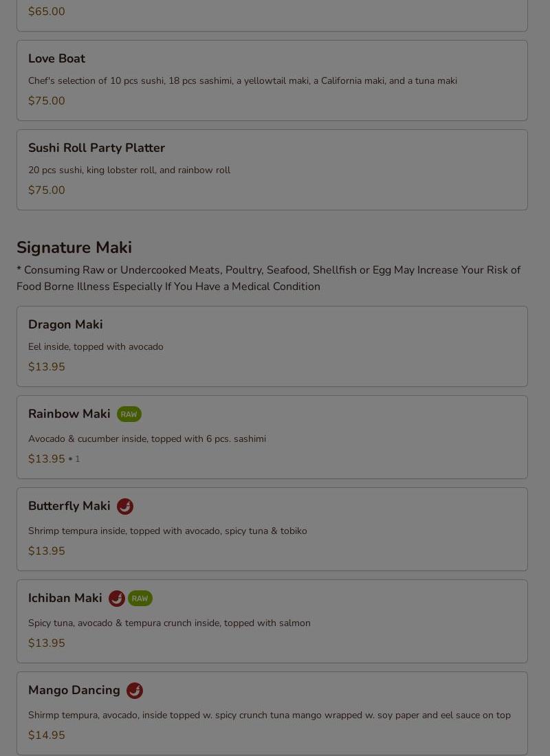Click the spicy pepper icon beside Mango Dancing
Image resolution: width=550 pixels, height=756 pixels.
(135, 691)
